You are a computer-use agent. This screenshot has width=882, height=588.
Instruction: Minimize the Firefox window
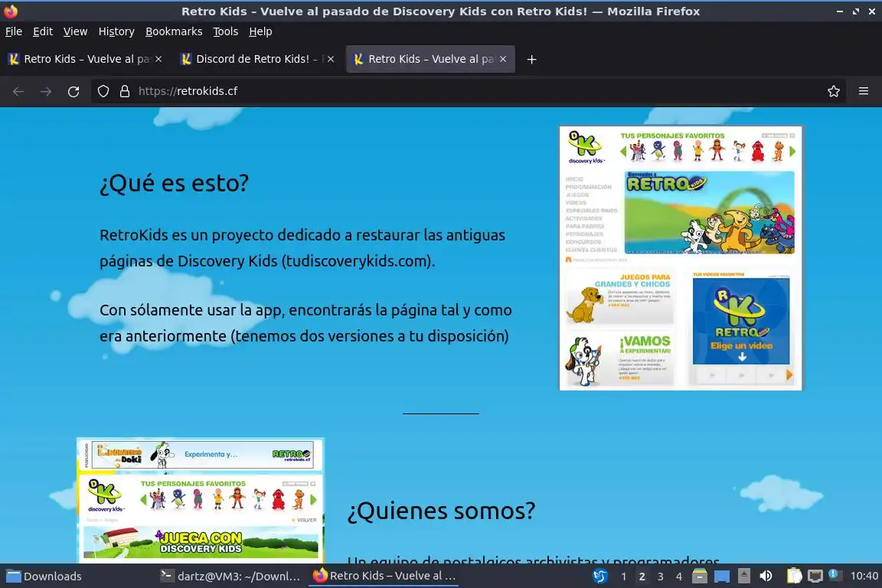tap(840, 11)
